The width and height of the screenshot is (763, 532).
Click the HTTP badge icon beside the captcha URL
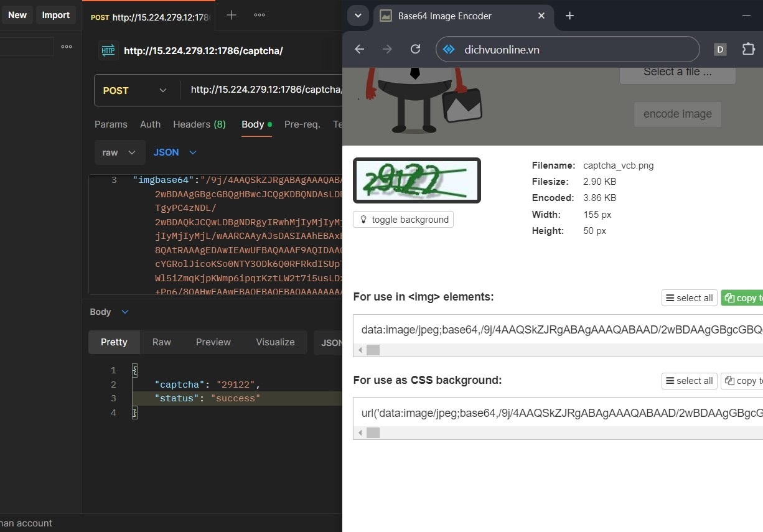[x=108, y=50]
